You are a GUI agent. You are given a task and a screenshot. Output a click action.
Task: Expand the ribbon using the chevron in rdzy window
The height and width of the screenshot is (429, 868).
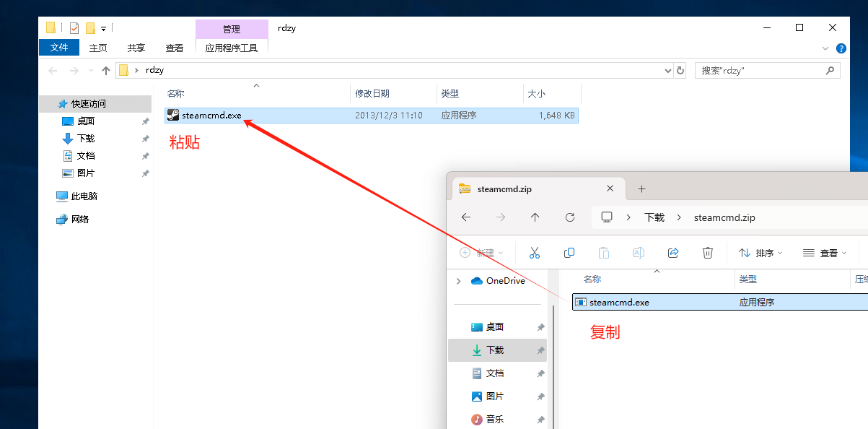[x=826, y=48]
